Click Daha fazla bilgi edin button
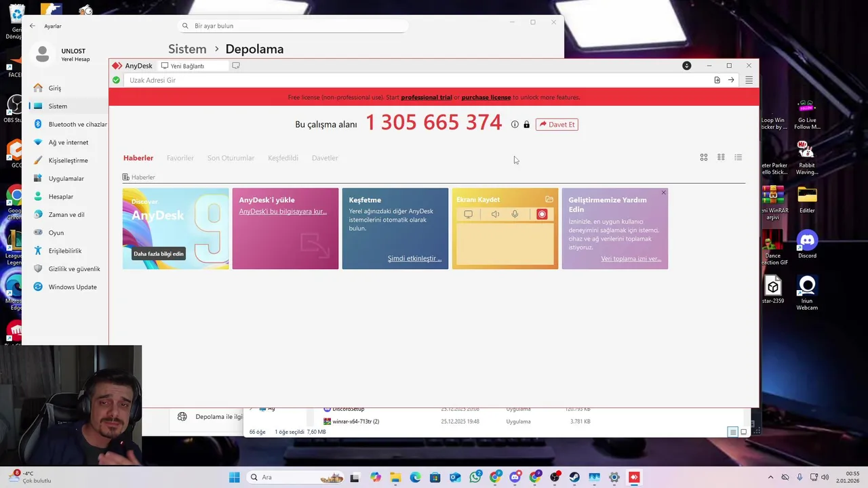The image size is (868, 488). click(159, 254)
